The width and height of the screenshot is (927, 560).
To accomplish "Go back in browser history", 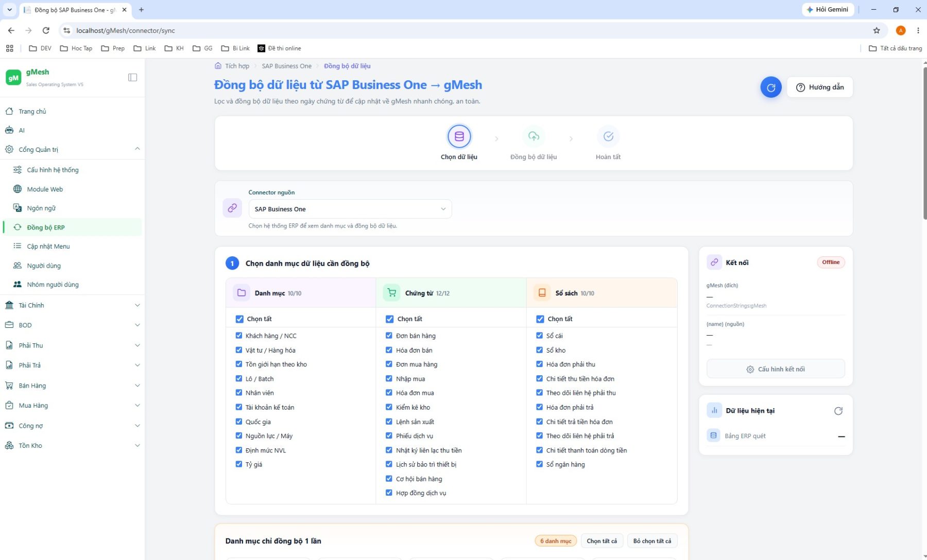I will [11, 31].
